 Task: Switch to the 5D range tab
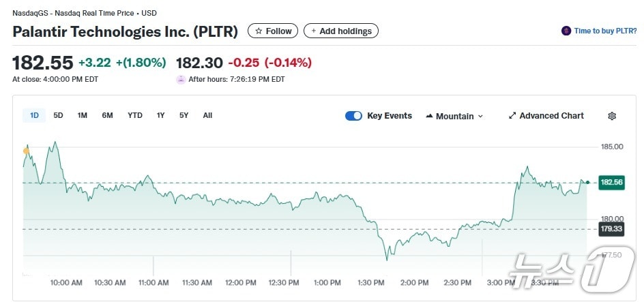pos(58,115)
